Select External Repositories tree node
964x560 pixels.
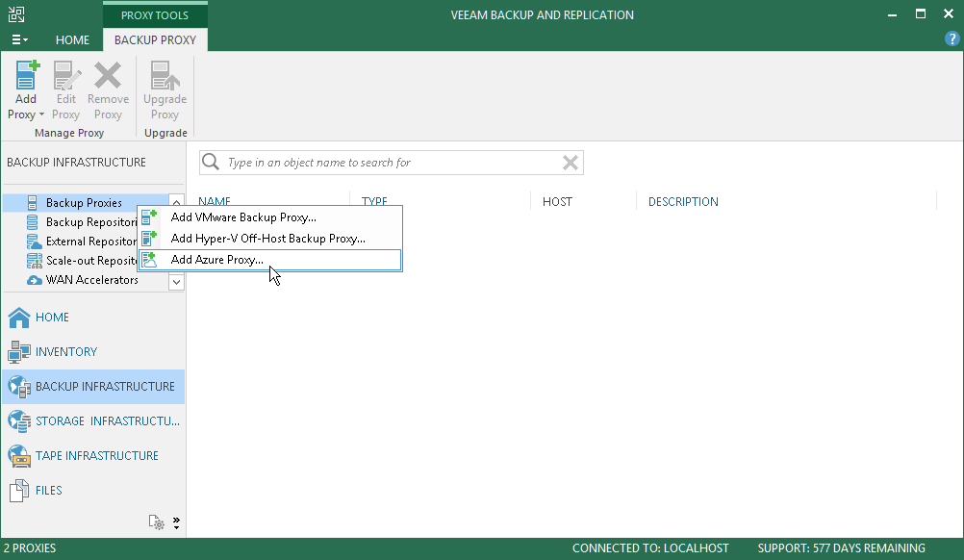(x=91, y=241)
